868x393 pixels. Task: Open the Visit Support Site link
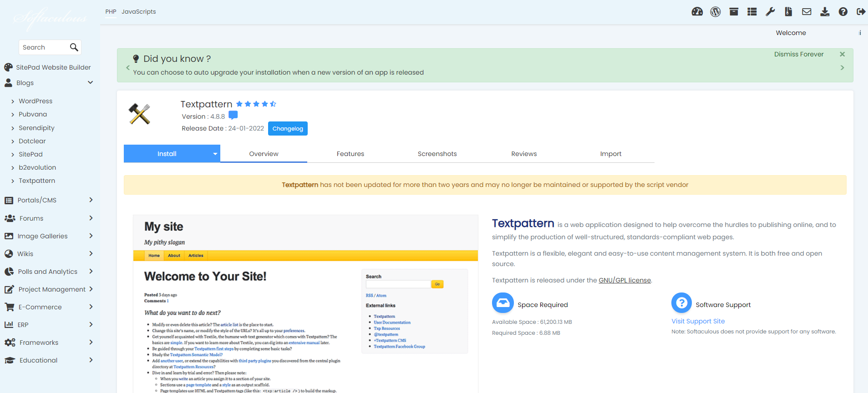point(698,321)
